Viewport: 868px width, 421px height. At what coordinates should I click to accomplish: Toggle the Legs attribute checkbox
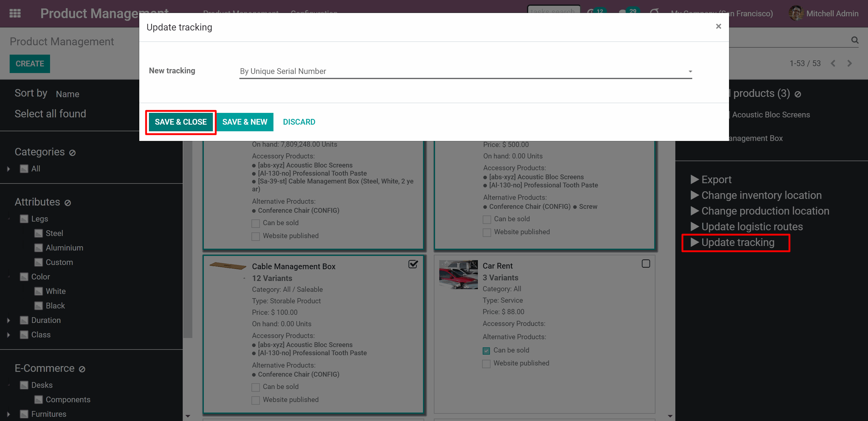24,219
